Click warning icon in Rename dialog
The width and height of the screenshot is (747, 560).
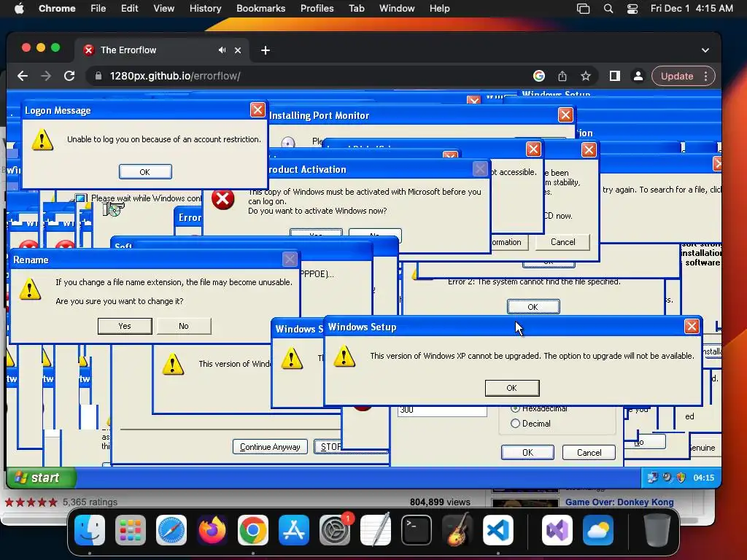(x=30, y=289)
